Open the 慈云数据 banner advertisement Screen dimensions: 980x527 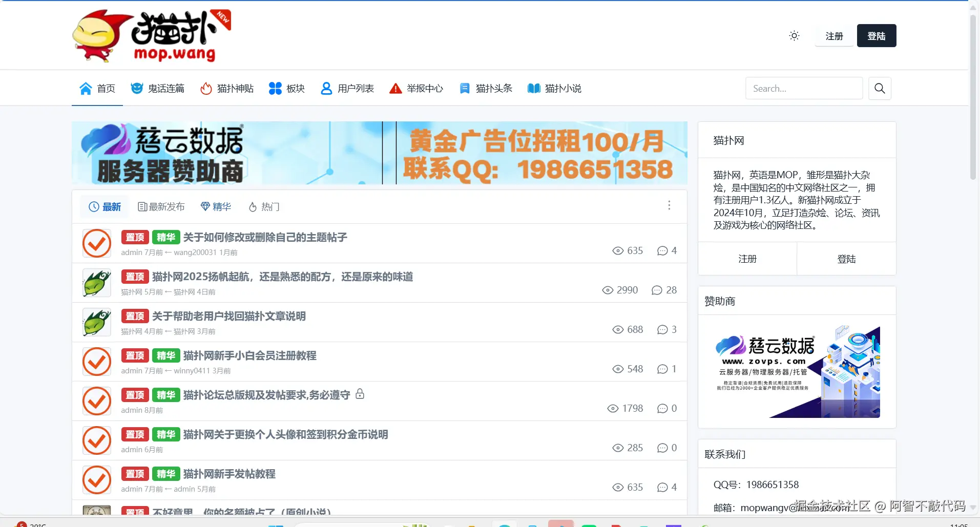[x=380, y=153]
